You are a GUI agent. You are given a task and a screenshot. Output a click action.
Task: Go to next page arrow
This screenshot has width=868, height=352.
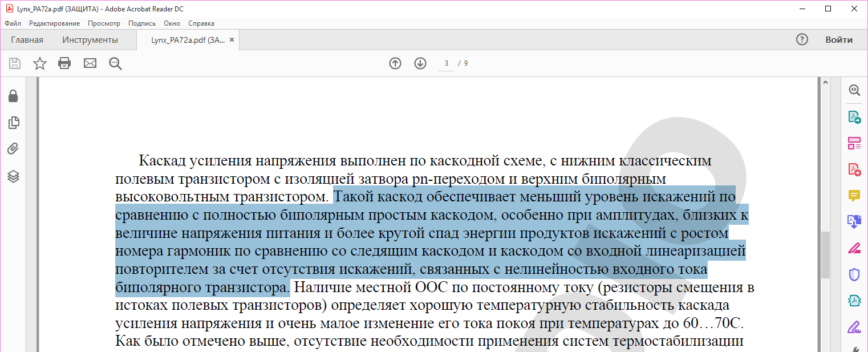[x=420, y=63]
